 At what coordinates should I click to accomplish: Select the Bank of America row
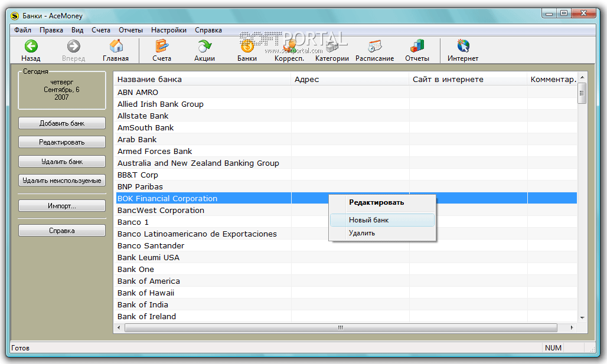click(347, 281)
